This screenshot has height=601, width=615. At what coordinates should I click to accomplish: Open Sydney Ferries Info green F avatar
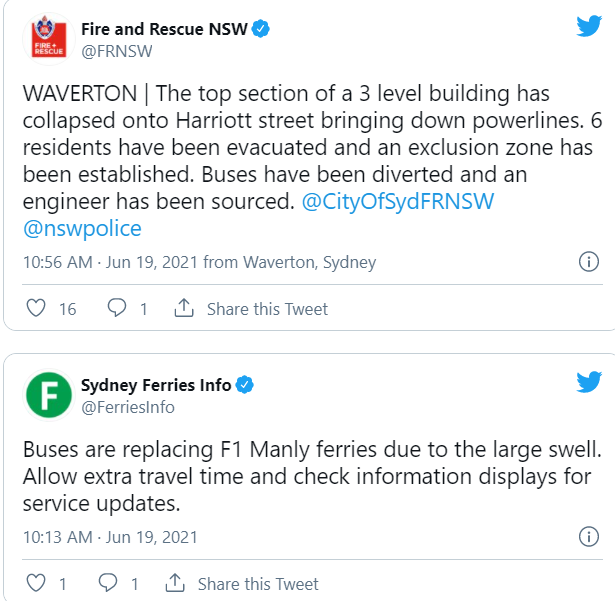49,395
